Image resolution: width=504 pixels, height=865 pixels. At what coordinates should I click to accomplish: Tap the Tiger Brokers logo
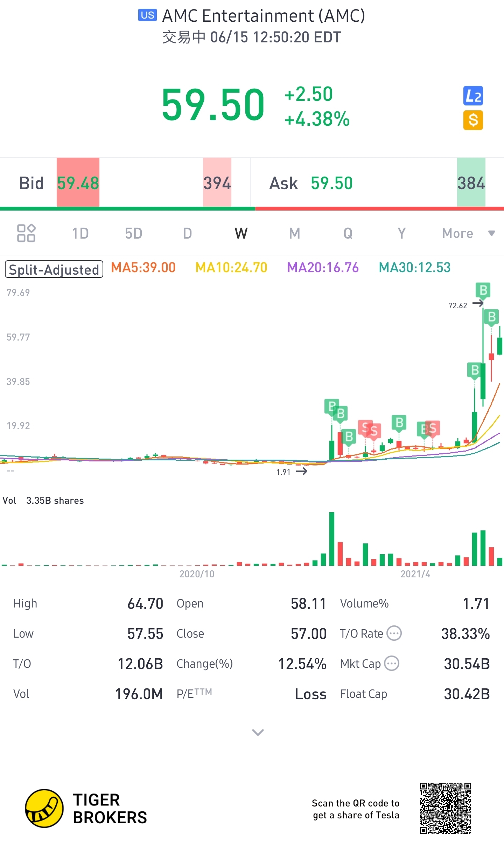(x=86, y=808)
